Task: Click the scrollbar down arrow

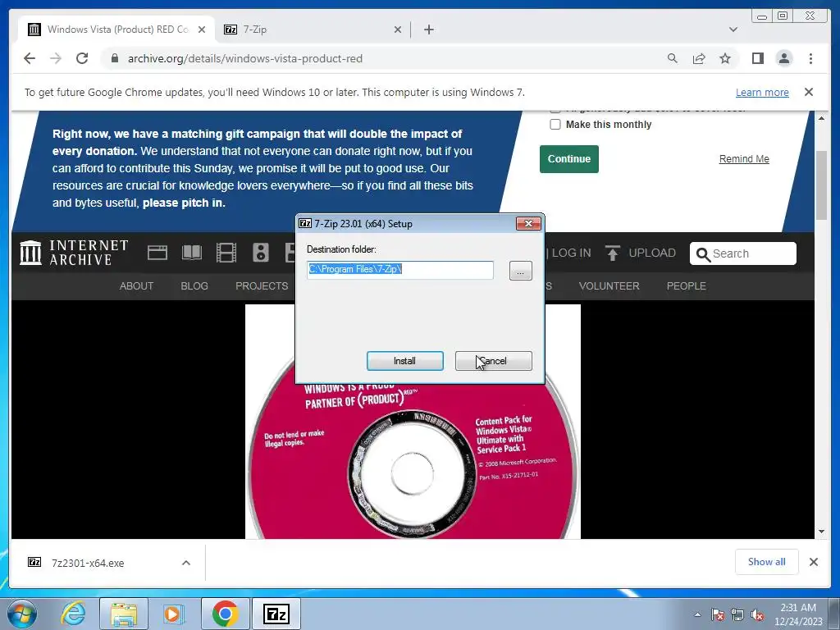Action: pos(821,532)
